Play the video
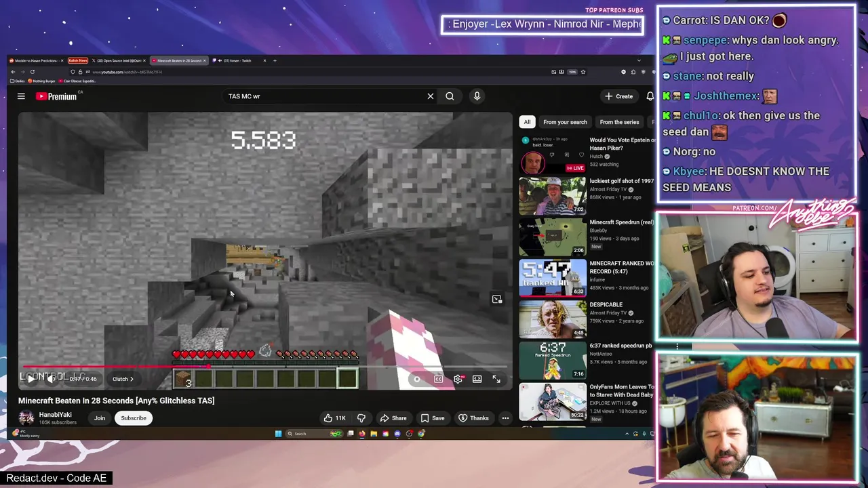This screenshot has width=868, height=488. (31, 379)
